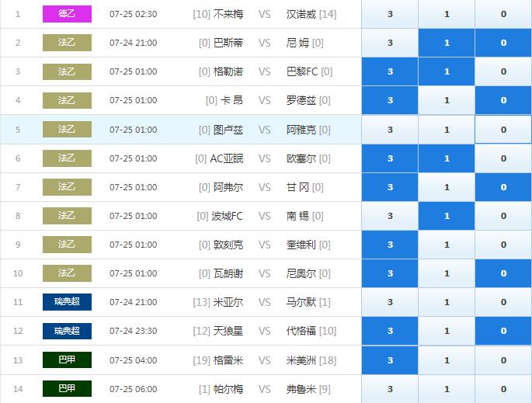
Task: Click the 瑞典超 league tag in row 11
Action: pos(67,302)
